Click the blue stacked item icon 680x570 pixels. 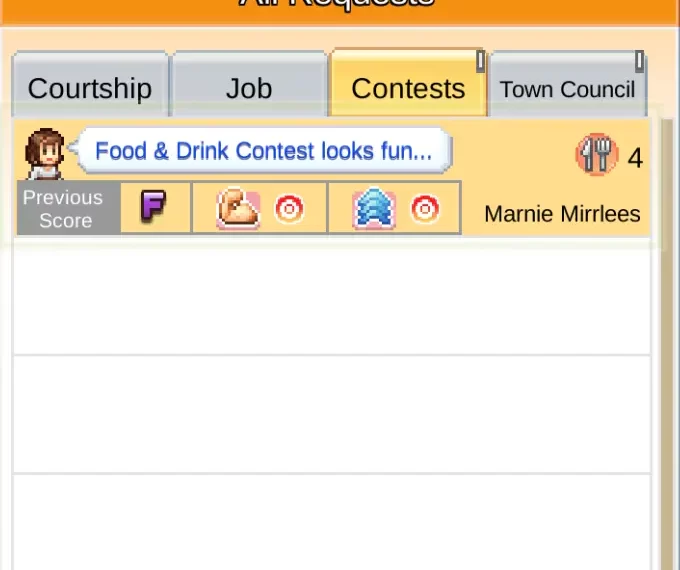(x=373, y=209)
